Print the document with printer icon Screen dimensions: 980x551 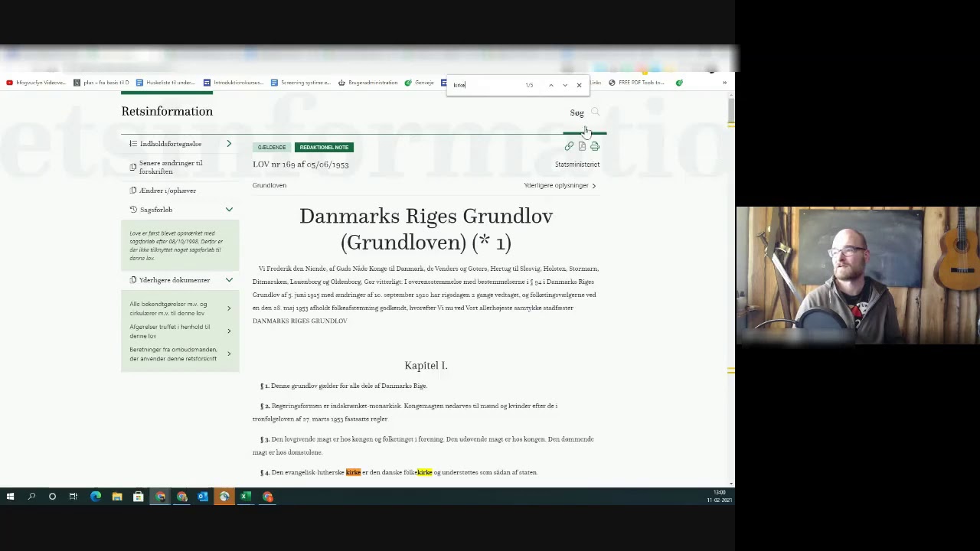[595, 146]
